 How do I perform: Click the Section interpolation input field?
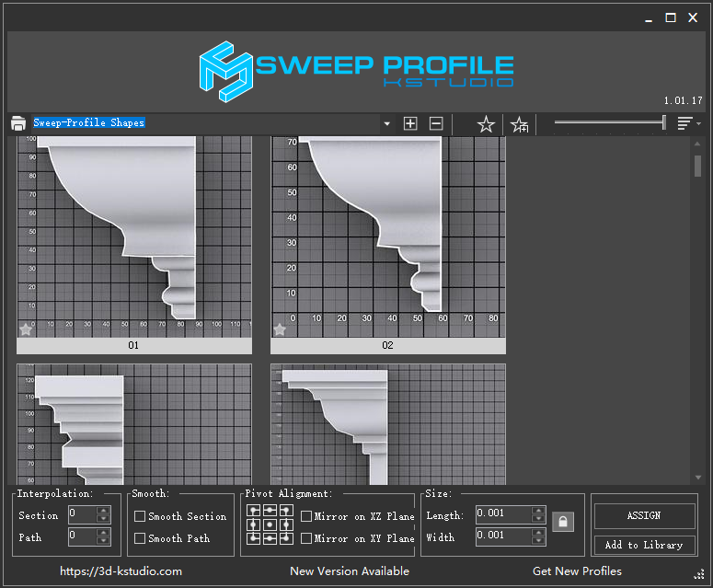(82, 514)
